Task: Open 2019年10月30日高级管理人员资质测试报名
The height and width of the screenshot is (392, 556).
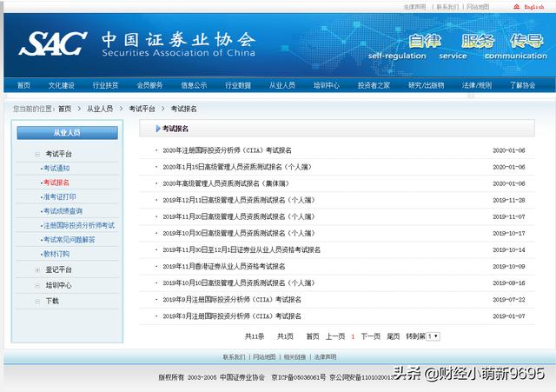Action: click(239, 234)
